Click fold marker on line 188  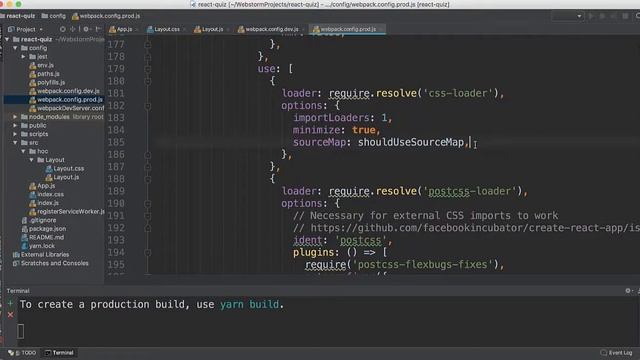(x=148, y=179)
